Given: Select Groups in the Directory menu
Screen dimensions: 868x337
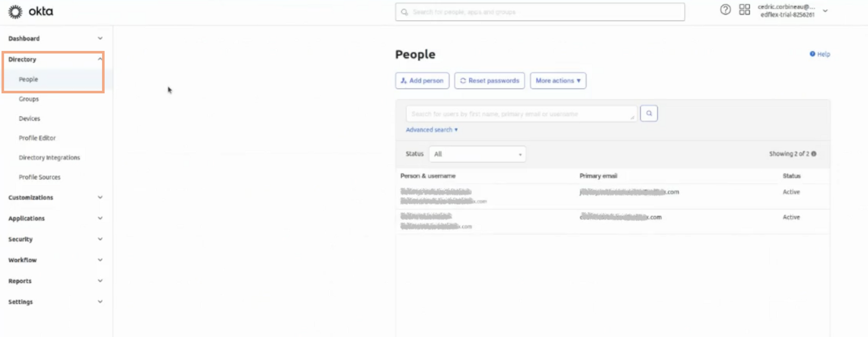Looking at the screenshot, I should click(x=29, y=99).
